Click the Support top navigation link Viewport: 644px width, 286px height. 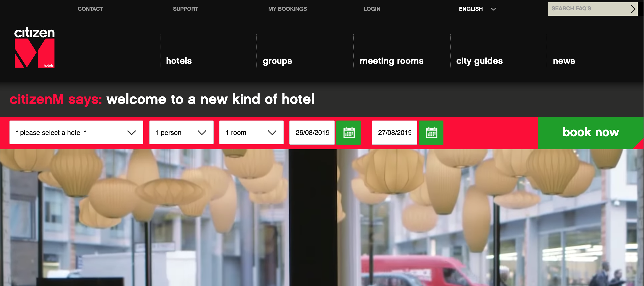[x=186, y=9]
